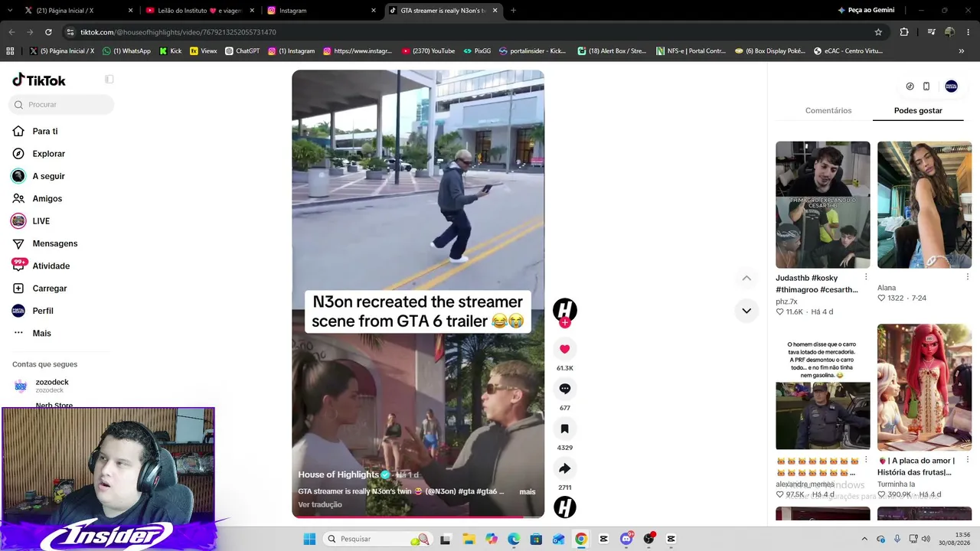Open the História das frutas video thumbnail
The image size is (980, 551).
924,387
